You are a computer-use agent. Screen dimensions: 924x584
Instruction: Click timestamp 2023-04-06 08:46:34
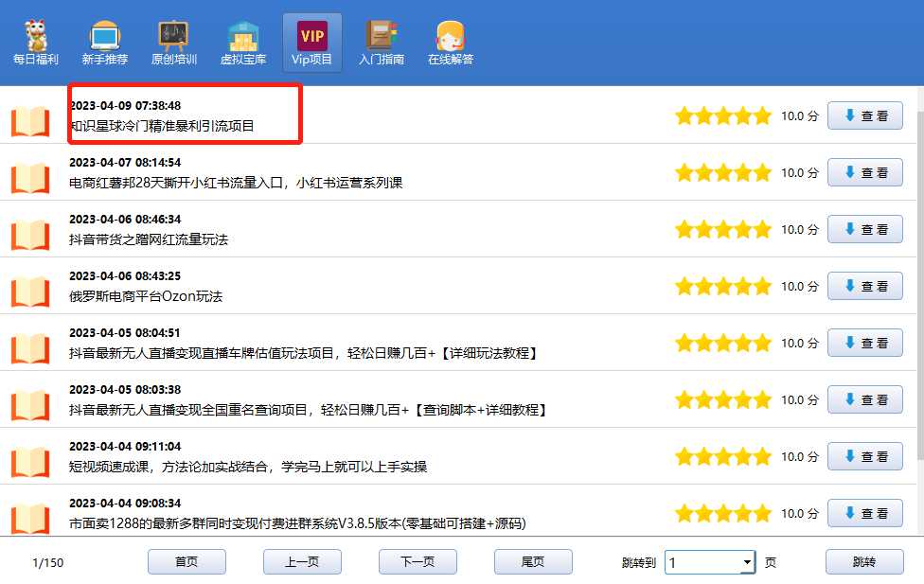point(125,220)
